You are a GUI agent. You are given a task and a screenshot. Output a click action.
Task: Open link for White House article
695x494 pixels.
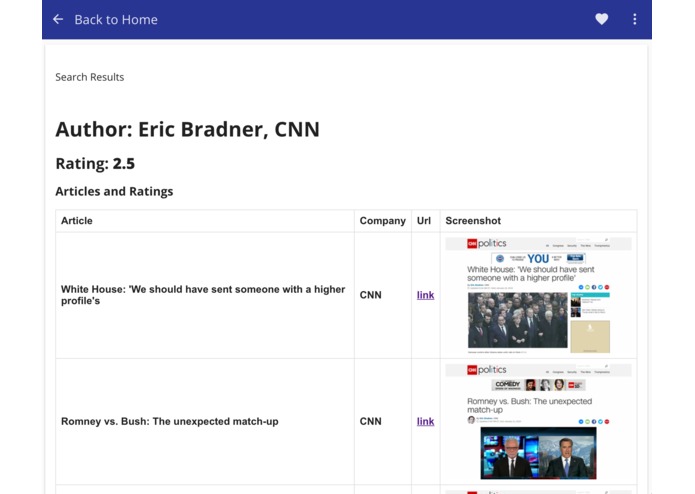[x=425, y=295]
